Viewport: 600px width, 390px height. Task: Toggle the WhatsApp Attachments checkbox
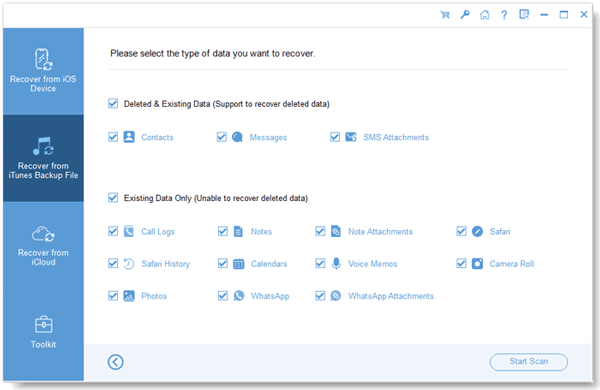coord(320,296)
